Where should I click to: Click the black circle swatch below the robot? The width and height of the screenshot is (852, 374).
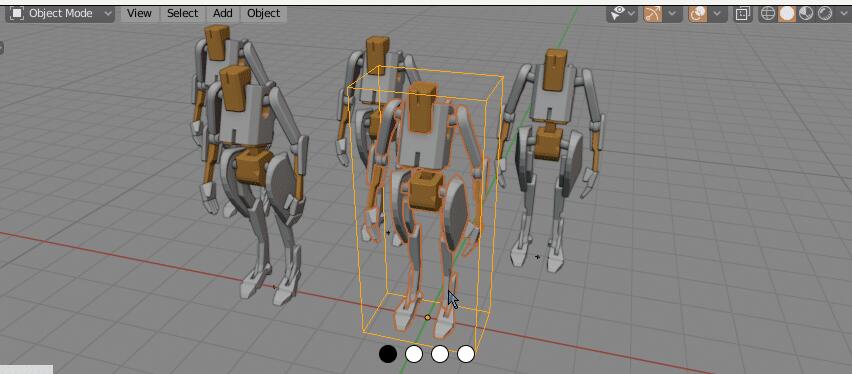click(387, 354)
